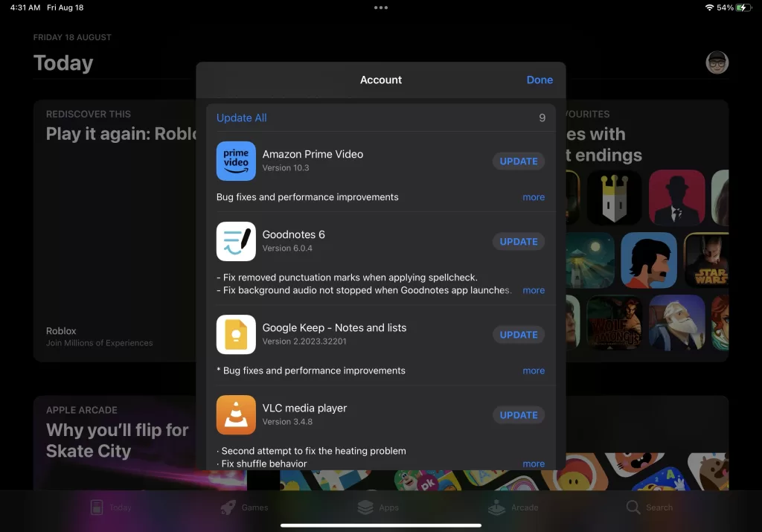Image resolution: width=762 pixels, height=532 pixels.
Task: Open The Wolf Among Us icon
Action: [614, 322]
